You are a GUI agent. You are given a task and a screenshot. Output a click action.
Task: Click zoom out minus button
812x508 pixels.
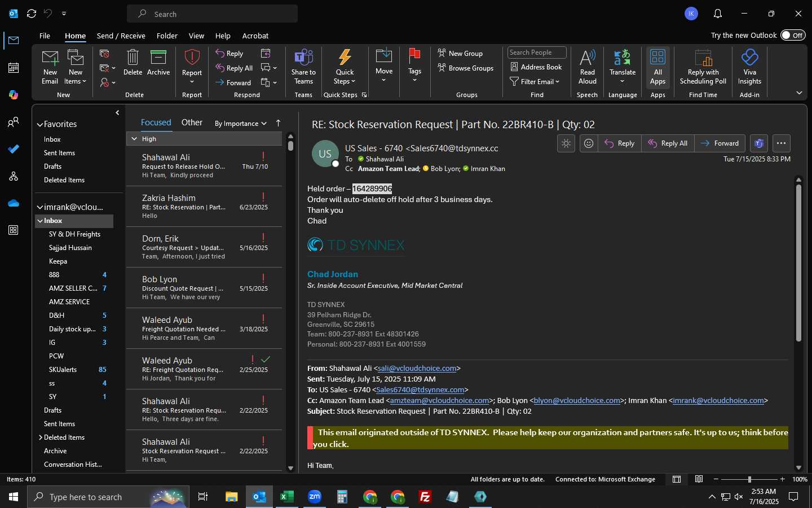(716, 479)
